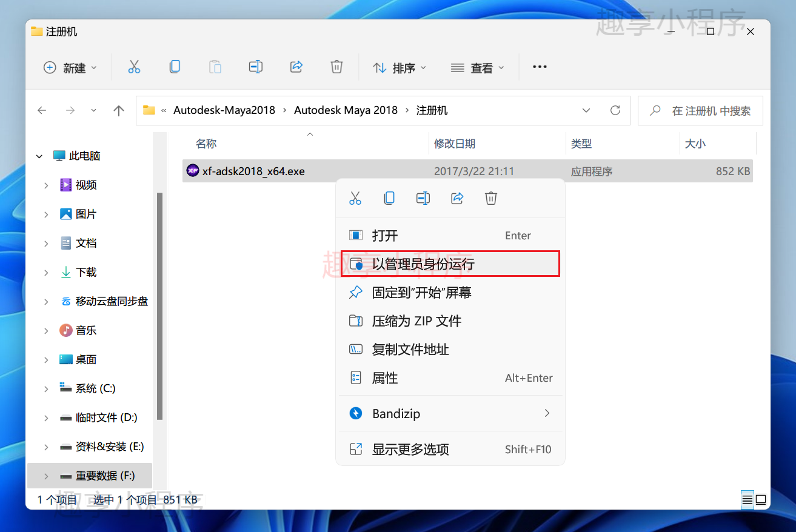Viewport: 796px width, 532px height.
Task: Select 重要数据 (F:) drive in sidebar
Action: coord(90,476)
